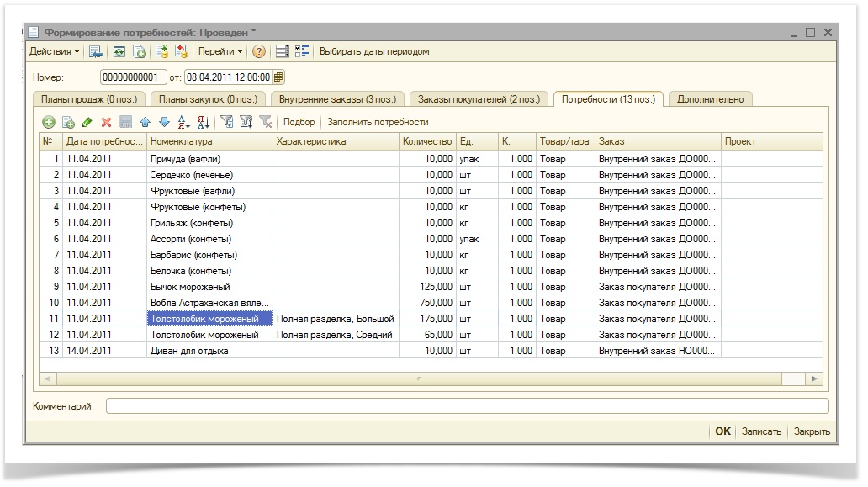Viewport: 868px width, 487px height.
Task: Select the Ассорти (конфеты) cell
Action: (x=209, y=240)
